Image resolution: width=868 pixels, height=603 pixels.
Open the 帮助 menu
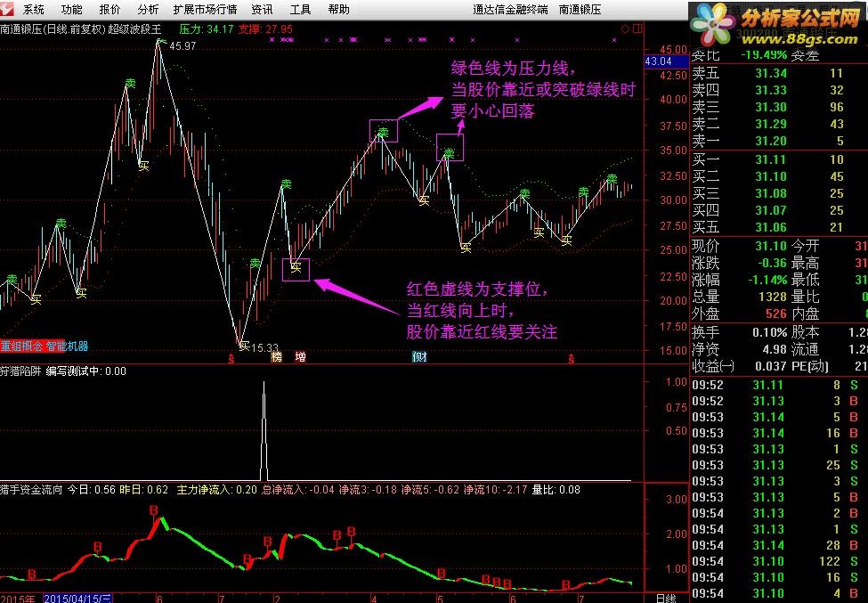(338, 10)
